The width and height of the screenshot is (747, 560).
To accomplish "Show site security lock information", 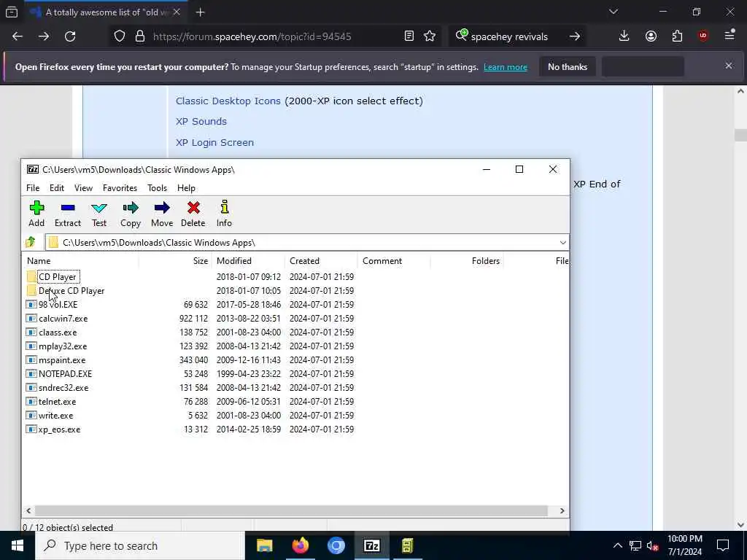I will [x=140, y=36].
